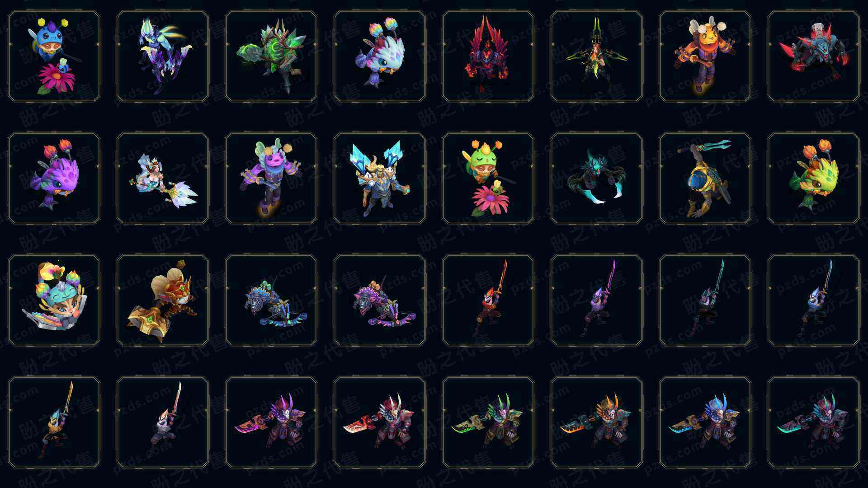The image size is (868, 488).
Task: Choose the purple bee-headed brawler character
Action: point(271,178)
